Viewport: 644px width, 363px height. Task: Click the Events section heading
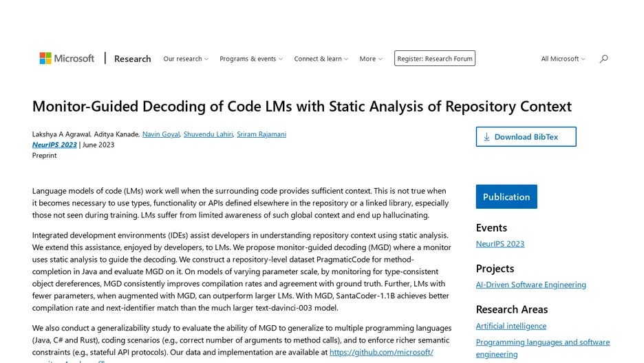coord(491,228)
